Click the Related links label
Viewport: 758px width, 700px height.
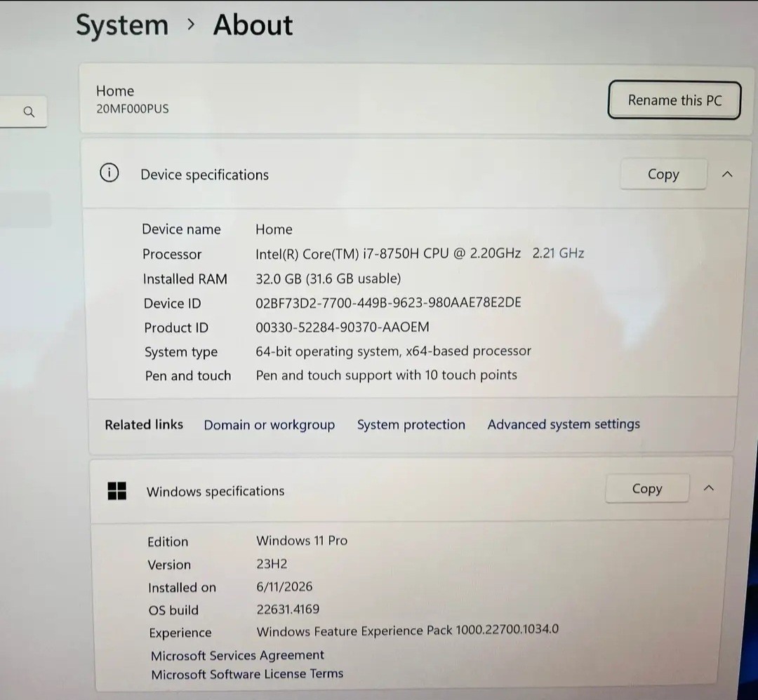click(144, 424)
